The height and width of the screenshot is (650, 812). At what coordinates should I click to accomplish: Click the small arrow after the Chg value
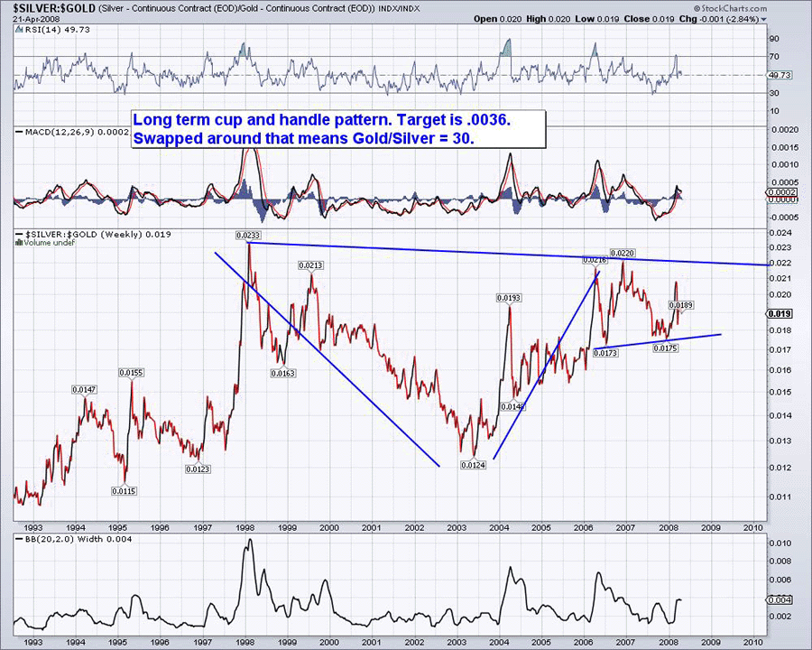(x=763, y=19)
